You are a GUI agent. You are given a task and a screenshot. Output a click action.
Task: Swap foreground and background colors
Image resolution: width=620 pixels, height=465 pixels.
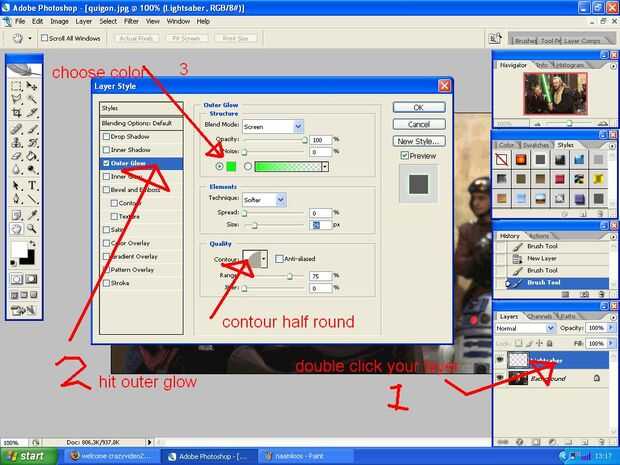click(x=32, y=243)
